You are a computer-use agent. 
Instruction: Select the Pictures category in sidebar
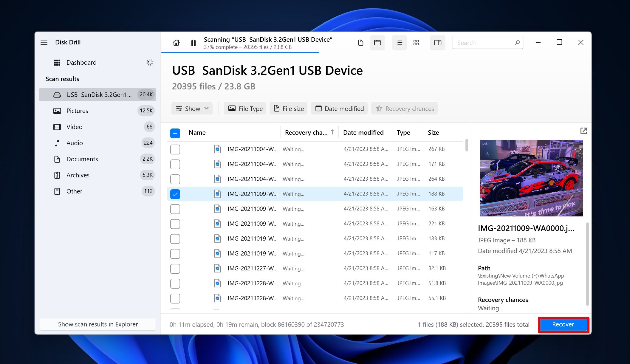77,111
